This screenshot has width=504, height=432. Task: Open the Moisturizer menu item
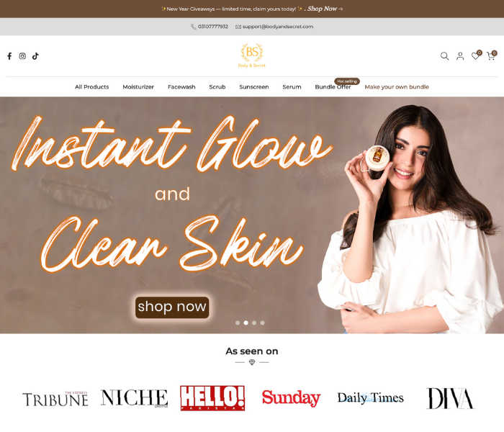[138, 87]
